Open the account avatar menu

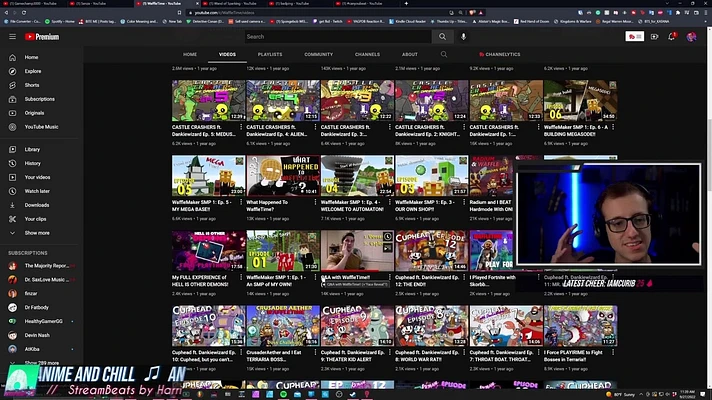coord(691,37)
